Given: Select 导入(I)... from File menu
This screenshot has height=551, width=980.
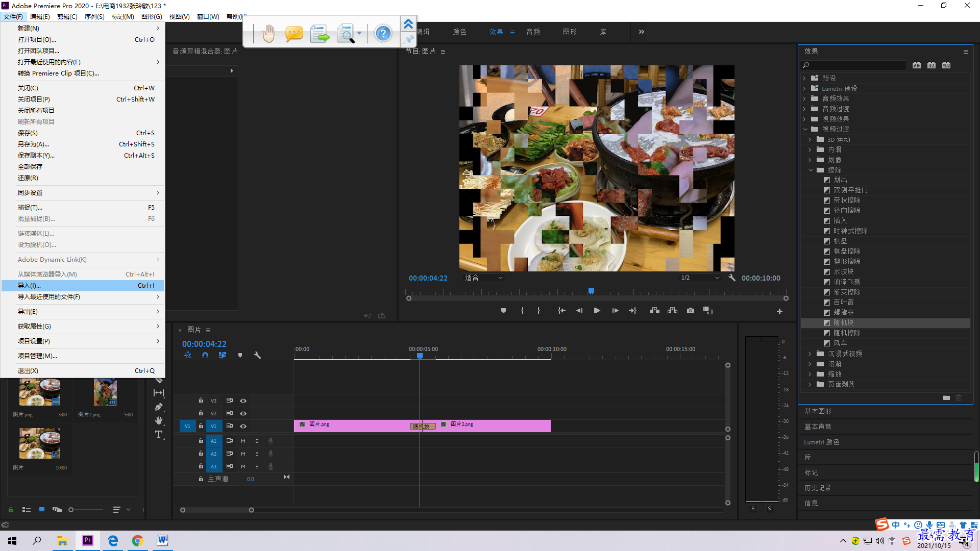Looking at the screenshot, I should coord(83,286).
